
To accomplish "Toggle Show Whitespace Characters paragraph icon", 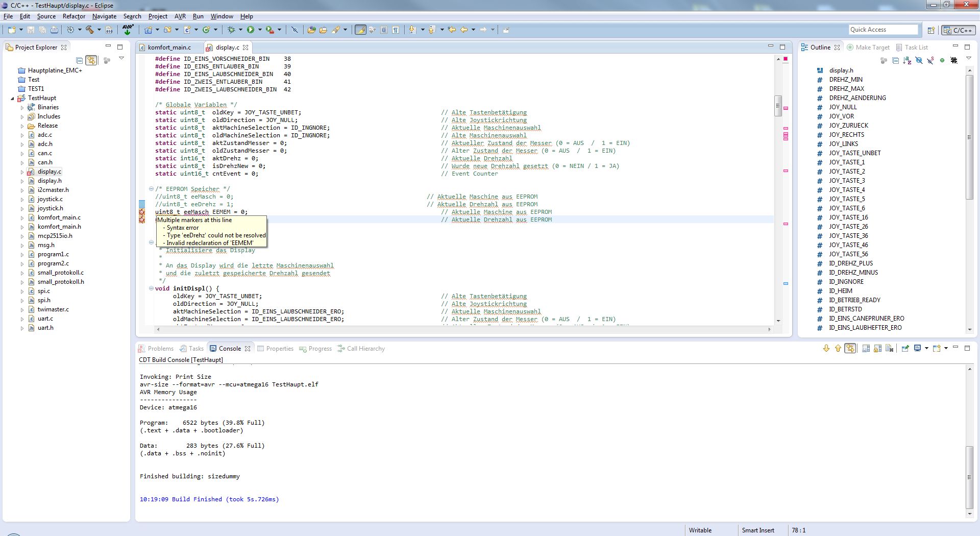I will click(396, 30).
